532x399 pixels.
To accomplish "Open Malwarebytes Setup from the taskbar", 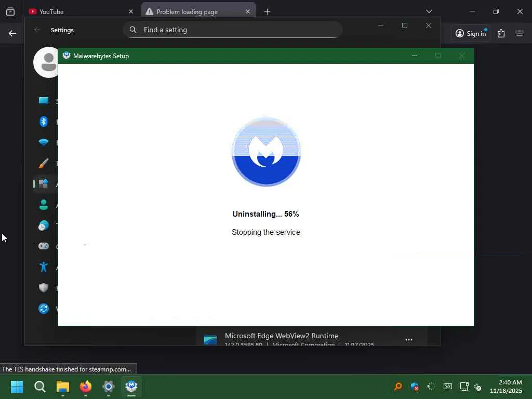I will [131, 387].
